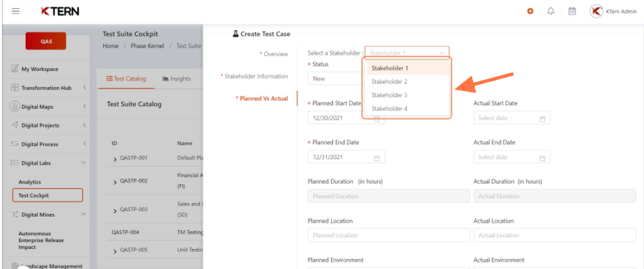Click the Actual Start Date field
This screenshot has height=269, width=644.
click(512, 118)
